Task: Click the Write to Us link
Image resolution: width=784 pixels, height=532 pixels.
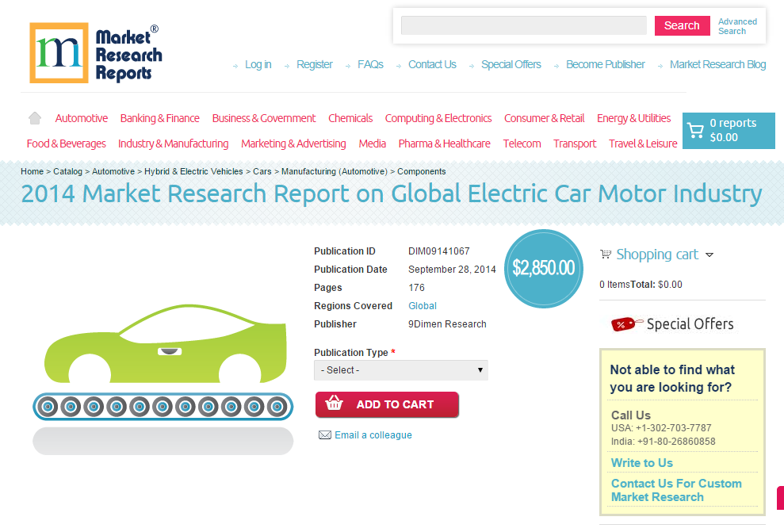Action: [641, 462]
